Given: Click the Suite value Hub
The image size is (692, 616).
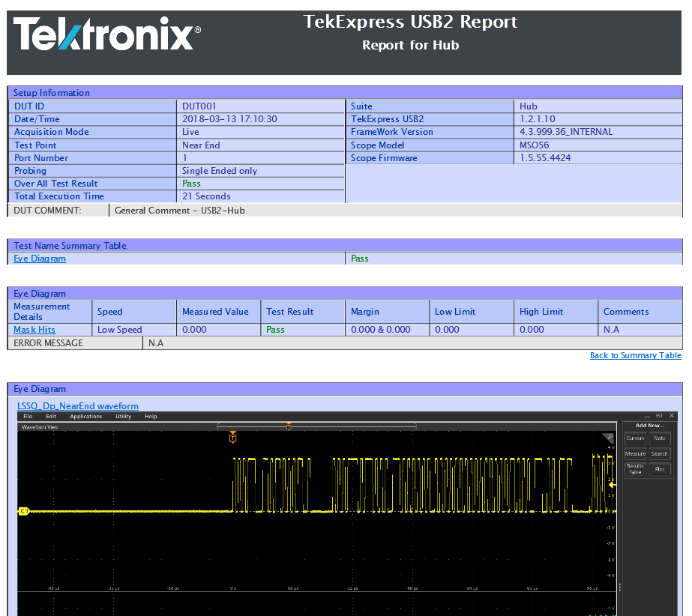Looking at the screenshot, I should pos(529,106).
